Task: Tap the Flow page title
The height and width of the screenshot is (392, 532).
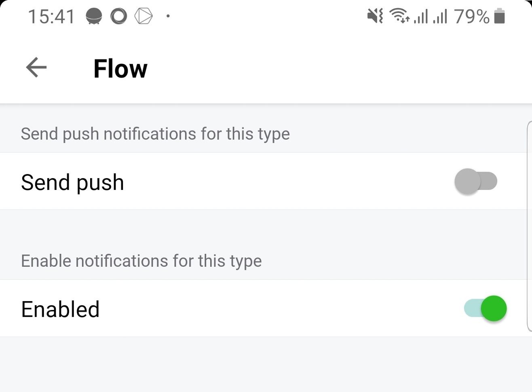Action: (120, 68)
